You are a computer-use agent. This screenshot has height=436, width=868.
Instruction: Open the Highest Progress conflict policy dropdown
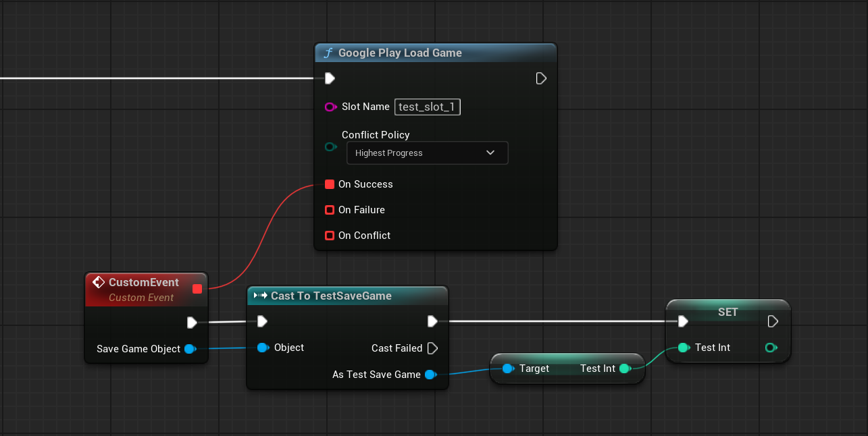[427, 153]
